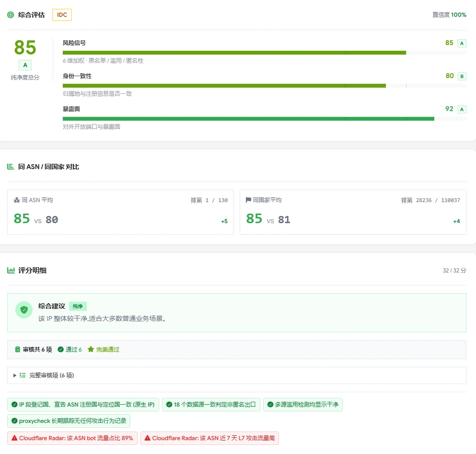The image size is (476, 454).
Task: Expand the 完整审核项 (6 项) section
Action: [x=237, y=375]
